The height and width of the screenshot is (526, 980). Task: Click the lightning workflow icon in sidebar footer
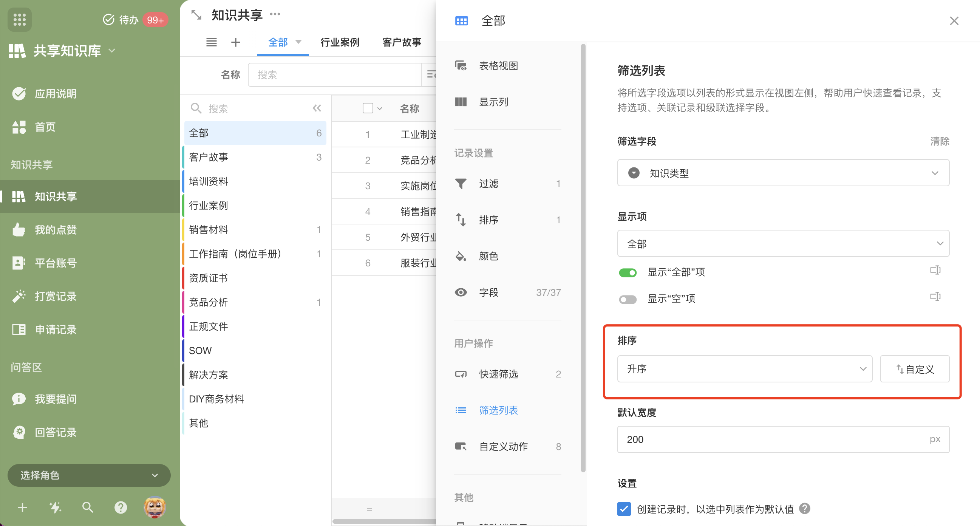pos(55,507)
